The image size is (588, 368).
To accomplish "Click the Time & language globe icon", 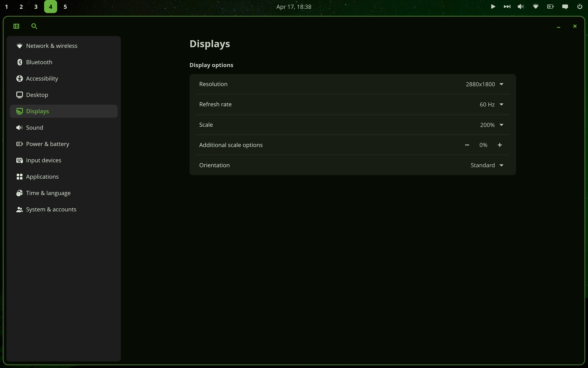I will click(x=19, y=193).
